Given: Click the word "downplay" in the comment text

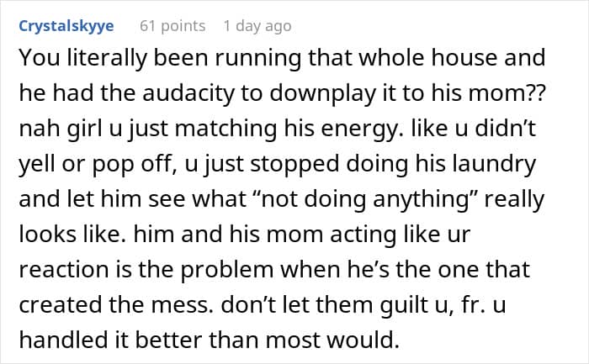Looking at the screenshot, I should click(323, 94).
